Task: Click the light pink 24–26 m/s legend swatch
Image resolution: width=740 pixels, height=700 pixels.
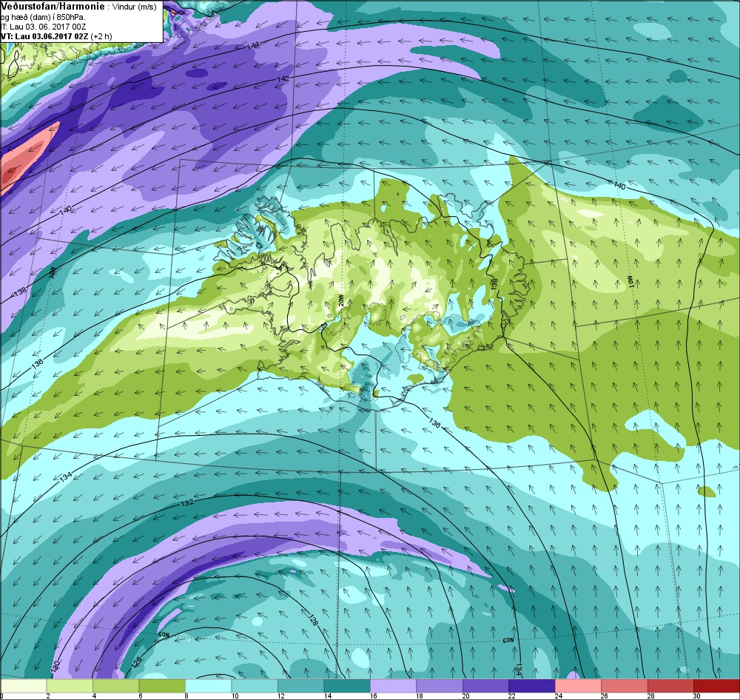Action: [x=579, y=685]
